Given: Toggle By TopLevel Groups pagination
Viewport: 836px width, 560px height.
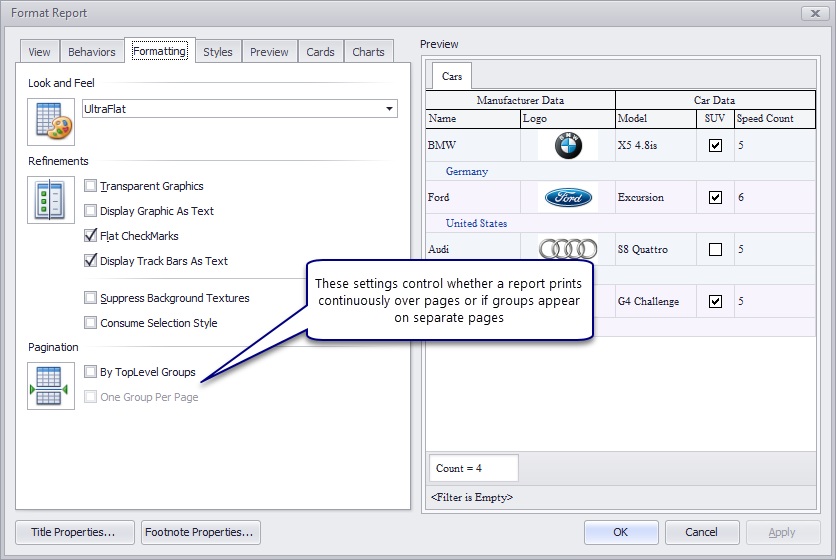Looking at the screenshot, I should (91, 372).
